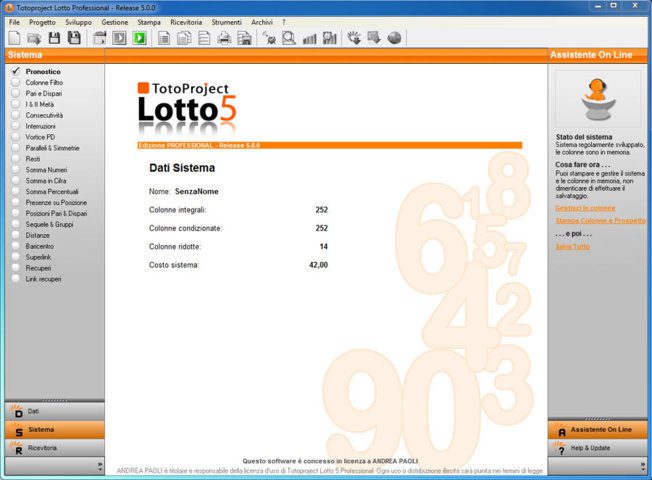652x480 pixels.
Task: Click the two overlapping documents toolbar icon
Action: (x=184, y=38)
